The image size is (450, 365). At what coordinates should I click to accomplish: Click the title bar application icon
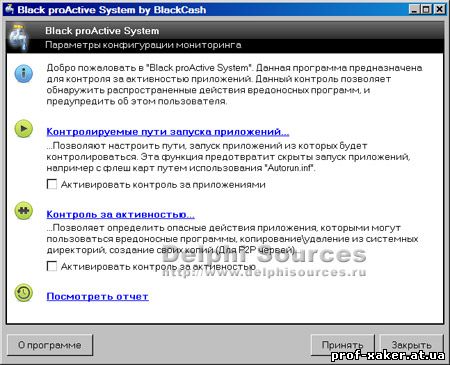tap(9, 9)
